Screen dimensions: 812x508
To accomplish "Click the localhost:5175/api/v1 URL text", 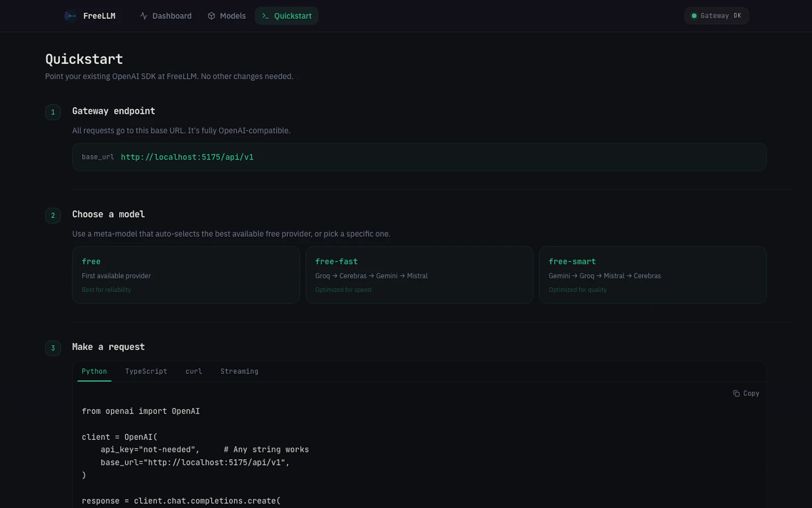I will pos(187,157).
